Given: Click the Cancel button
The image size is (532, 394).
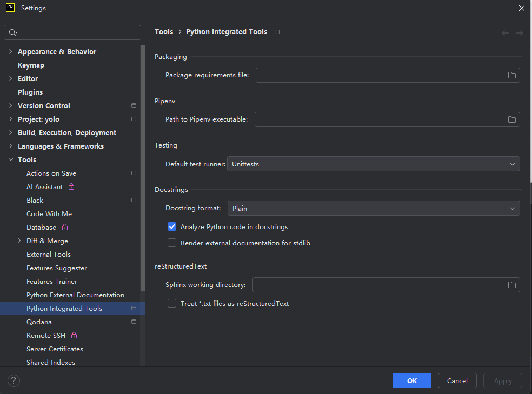Looking at the screenshot, I should pyautogui.click(x=457, y=380).
